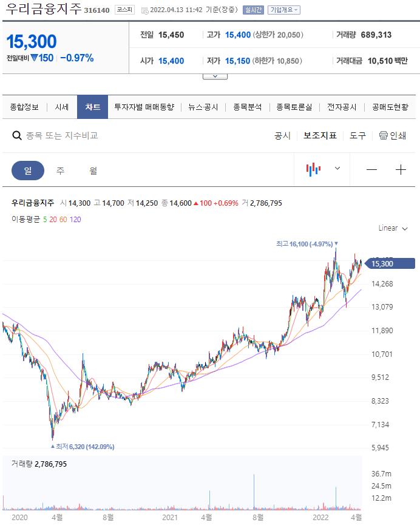Expand chart type dropdown chevron
420x528 pixels.
click(337, 168)
